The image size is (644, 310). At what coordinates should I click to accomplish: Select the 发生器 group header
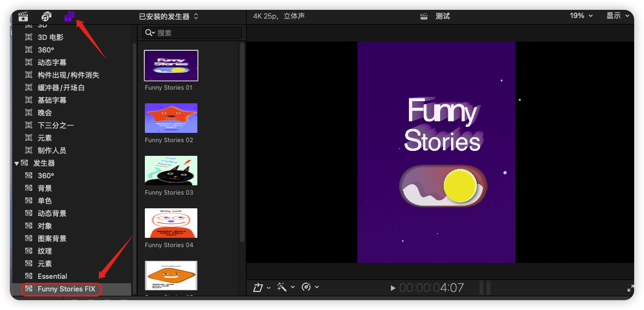click(x=44, y=163)
